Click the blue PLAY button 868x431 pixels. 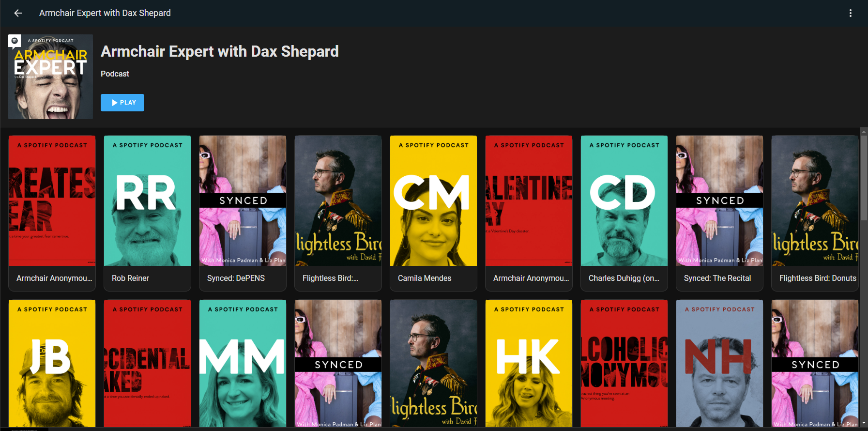[x=122, y=103]
